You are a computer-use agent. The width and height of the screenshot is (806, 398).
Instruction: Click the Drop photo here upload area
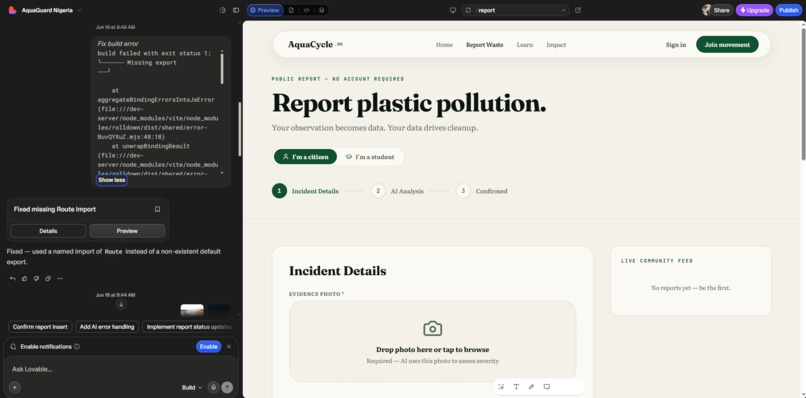point(432,341)
